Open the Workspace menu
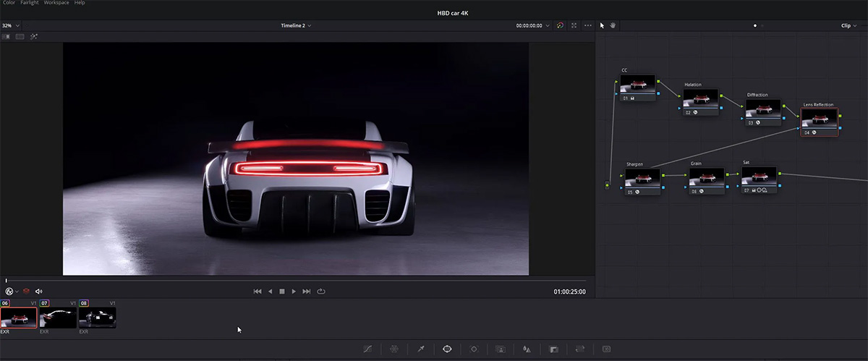 point(56,3)
